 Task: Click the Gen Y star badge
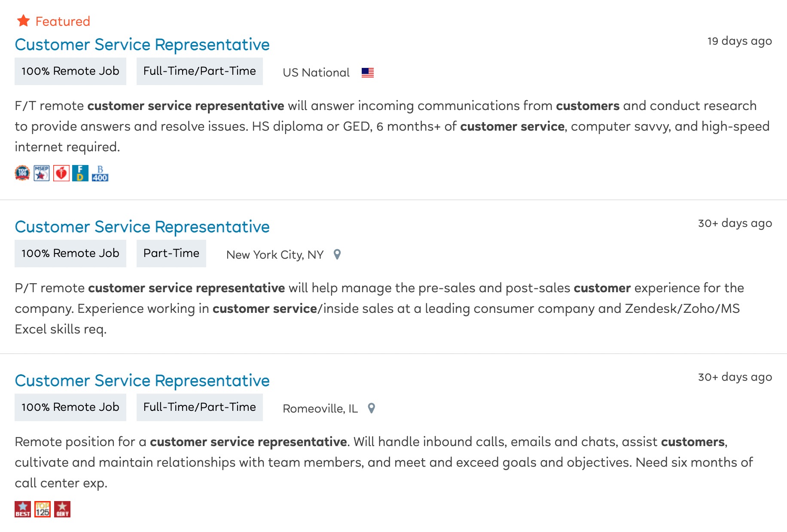(x=62, y=509)
